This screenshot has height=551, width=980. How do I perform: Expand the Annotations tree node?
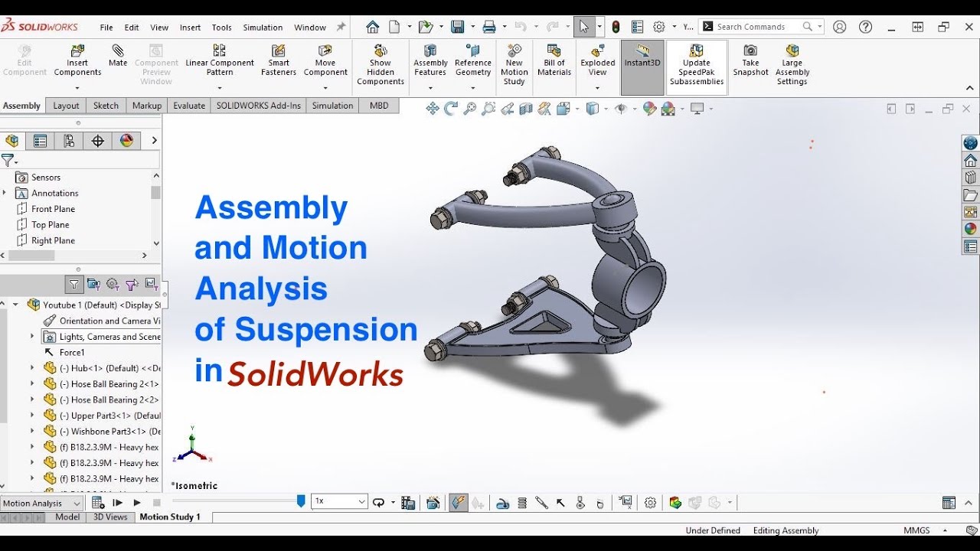point(5,193)
